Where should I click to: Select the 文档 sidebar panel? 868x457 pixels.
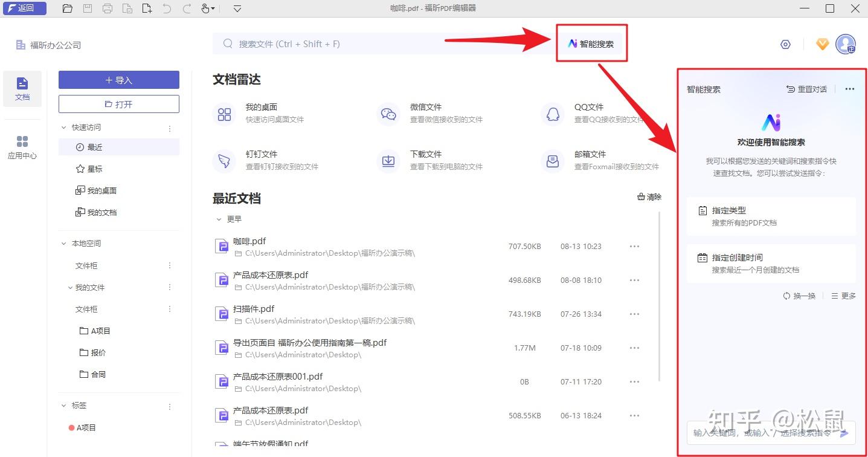(x=22, y=88)
